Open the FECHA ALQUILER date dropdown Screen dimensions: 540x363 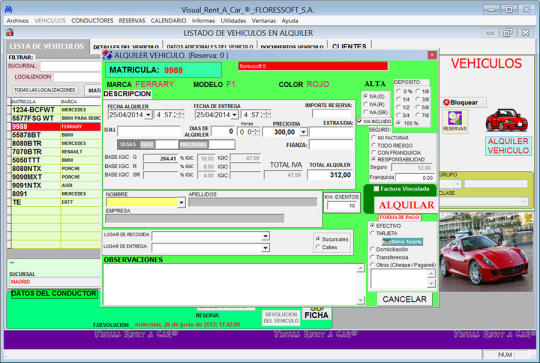point(148,115)
